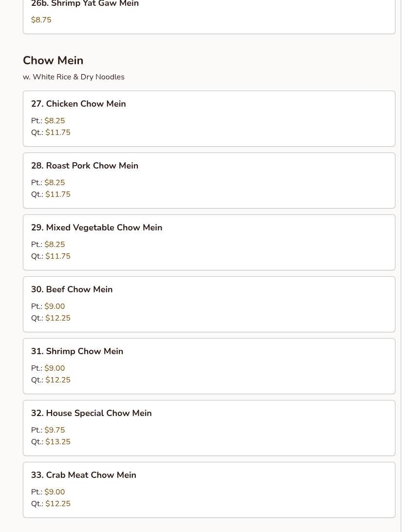Open 31. Shrimp Chow Mein card
Viewport: 411px width, 532px height.
(x=209, y=366)
